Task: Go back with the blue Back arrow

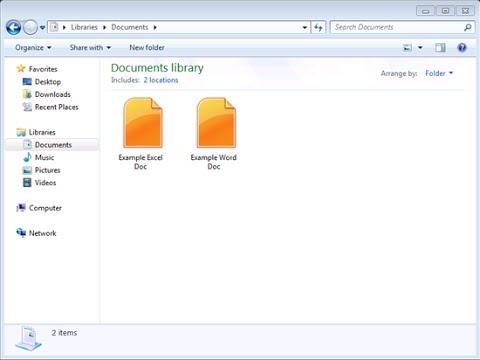Action: click(x=14, y=27)
